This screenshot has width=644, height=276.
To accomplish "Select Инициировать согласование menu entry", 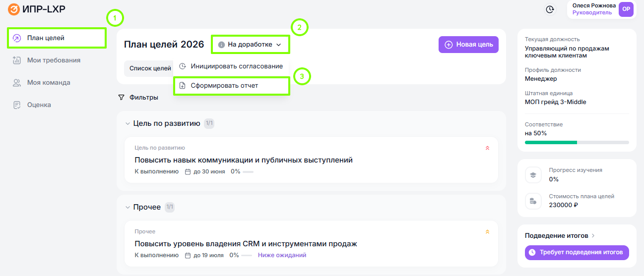I will pyautogui.click(x=231, y=66).
